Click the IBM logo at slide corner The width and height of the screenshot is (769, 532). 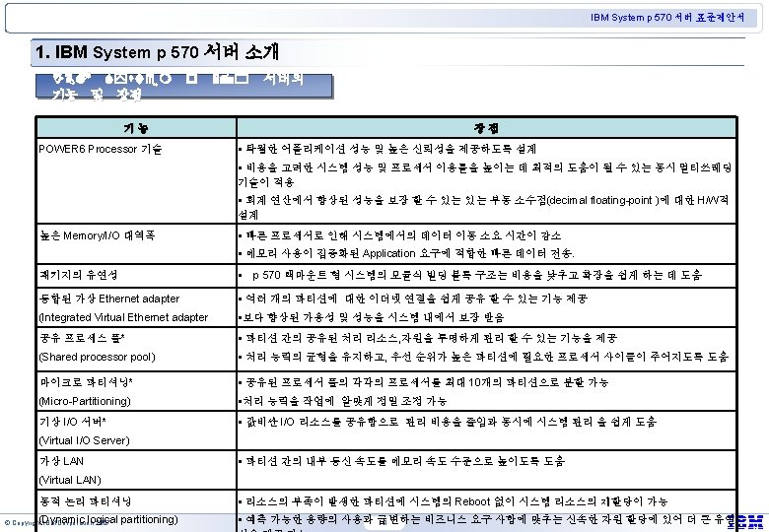(x=746, y=521)
